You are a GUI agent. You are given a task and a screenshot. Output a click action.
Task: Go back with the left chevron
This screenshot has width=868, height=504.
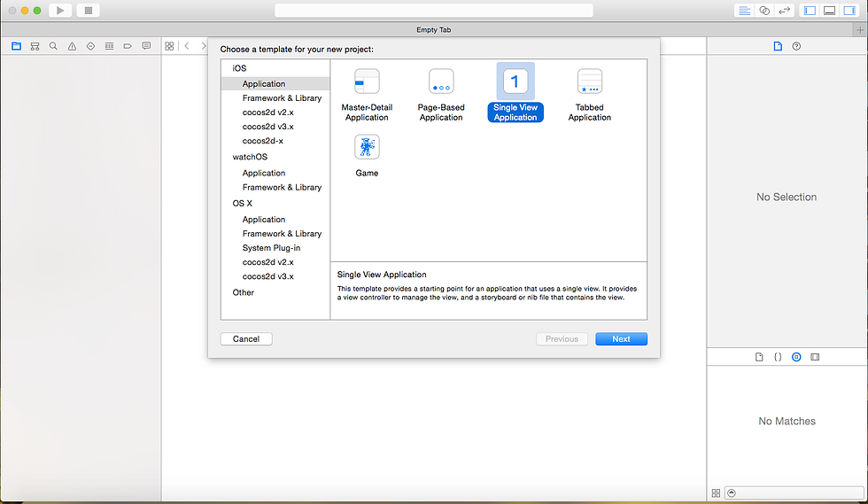(x=187, y=47)
